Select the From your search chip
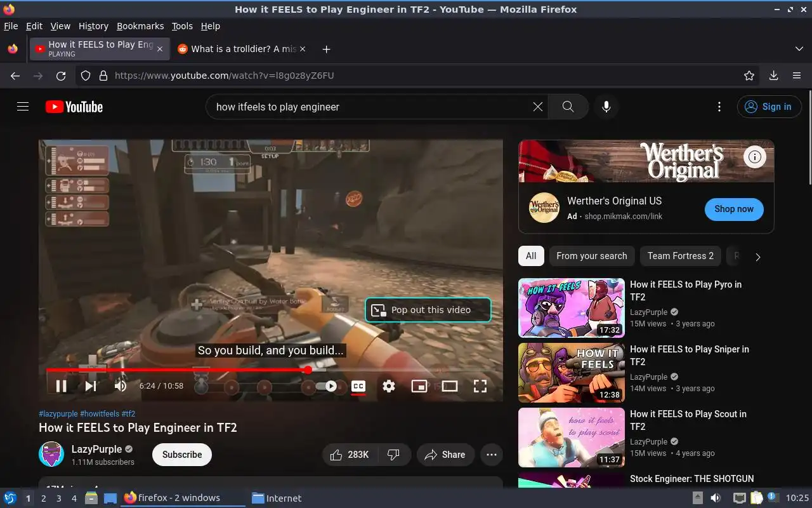 coord(592,256)
